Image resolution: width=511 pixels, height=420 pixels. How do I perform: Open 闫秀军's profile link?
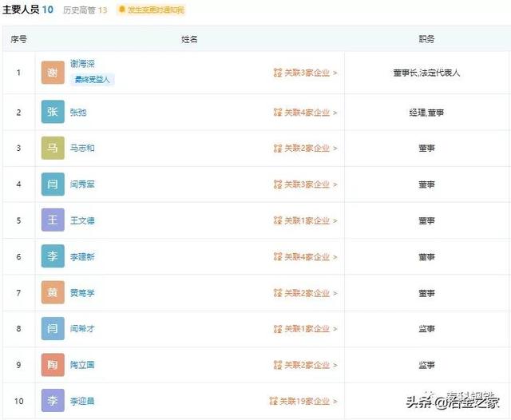click(x=82, y=184)
